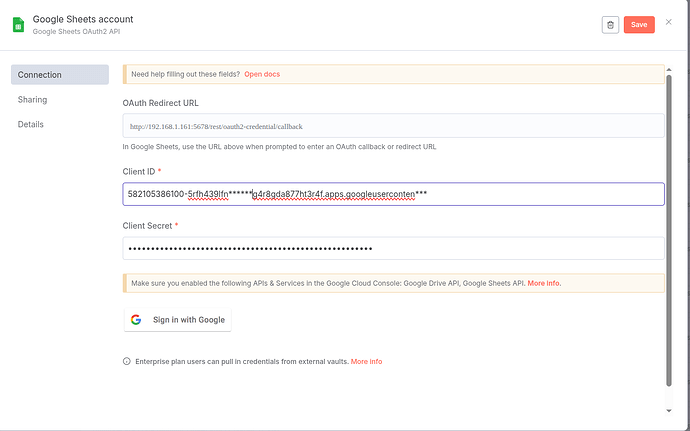Click the Google G logo icon
690x431 pixels.
tap(136, 320)
